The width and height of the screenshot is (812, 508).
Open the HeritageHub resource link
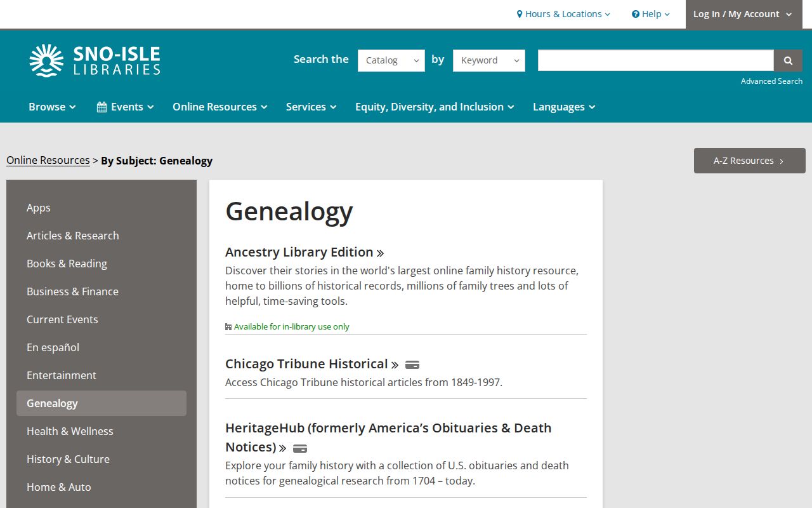point(388,437)
